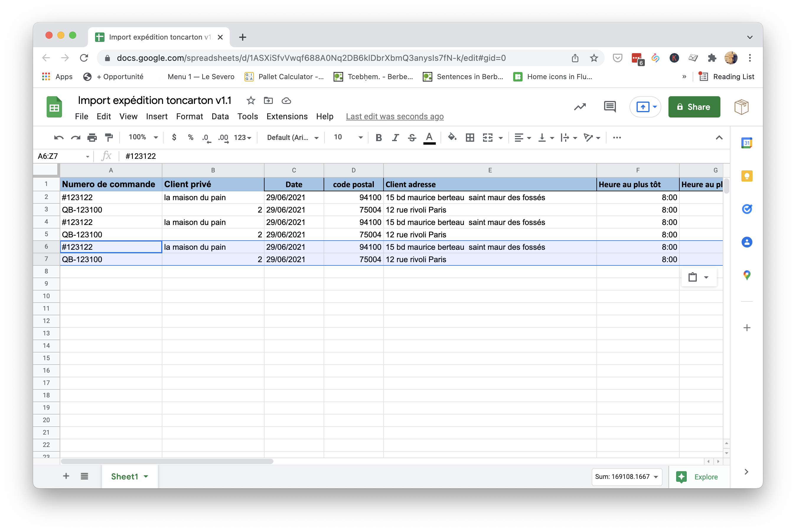This screenshot has height=532, width=796.
Task: Open comment history icon
Action: [609, 107]
